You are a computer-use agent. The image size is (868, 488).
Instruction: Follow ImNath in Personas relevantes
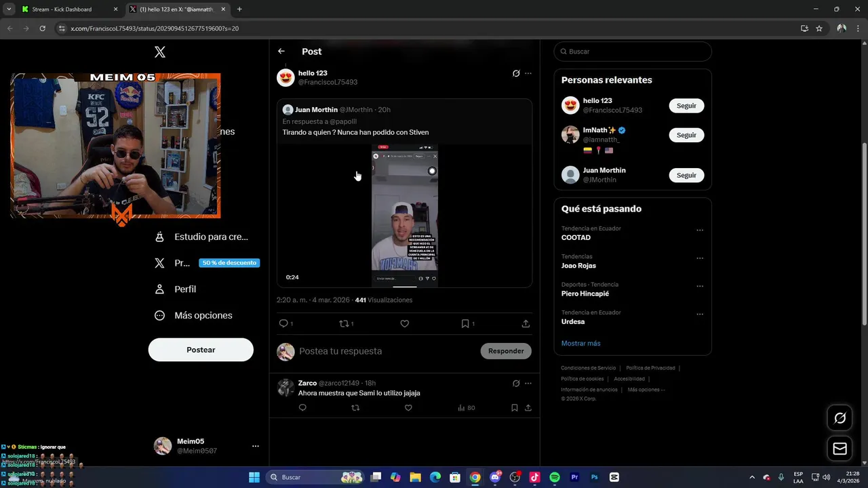coord(686,135)
